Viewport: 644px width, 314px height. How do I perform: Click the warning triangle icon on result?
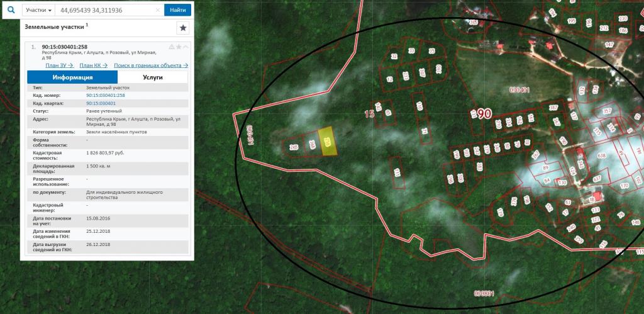coord(171,47)
